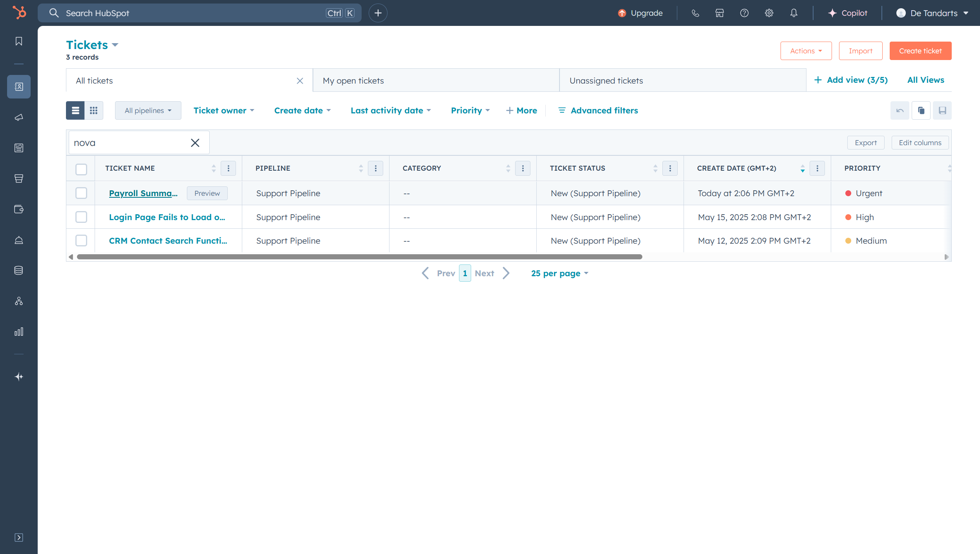Click the marketing megaphone sidebar icon
The width and height of the screenshot is (980, 554).
18,117
